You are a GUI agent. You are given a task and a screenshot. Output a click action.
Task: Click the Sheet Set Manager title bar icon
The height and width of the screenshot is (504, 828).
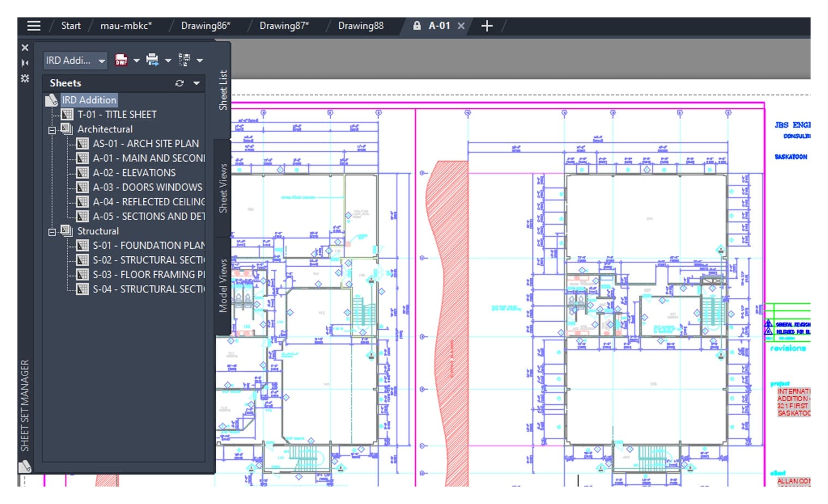coord(25,466)
